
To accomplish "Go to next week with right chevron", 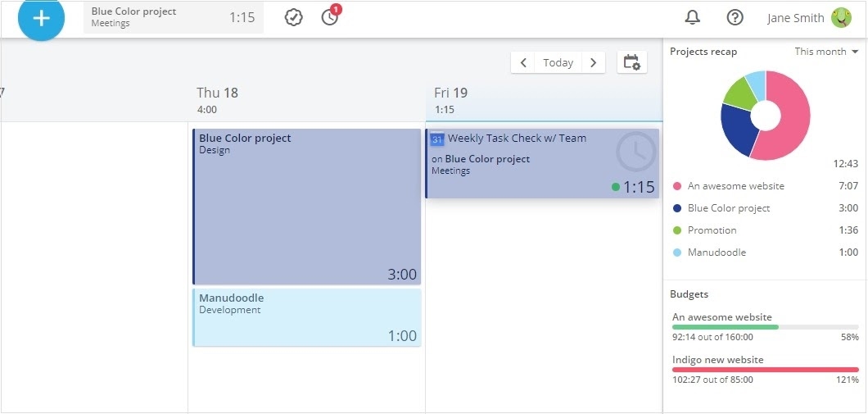I will pos(593,62).
